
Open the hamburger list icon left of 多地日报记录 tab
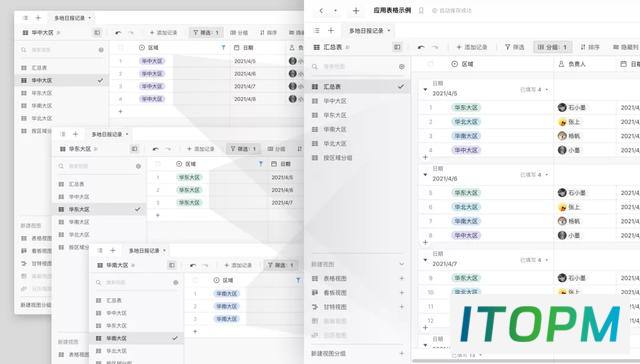click(x=317, y=31)
